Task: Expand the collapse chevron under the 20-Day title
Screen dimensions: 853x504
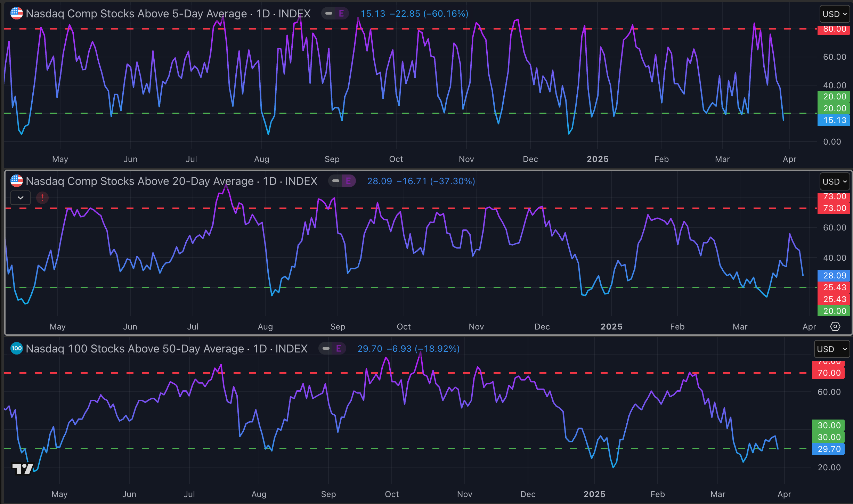Action: 21,198
